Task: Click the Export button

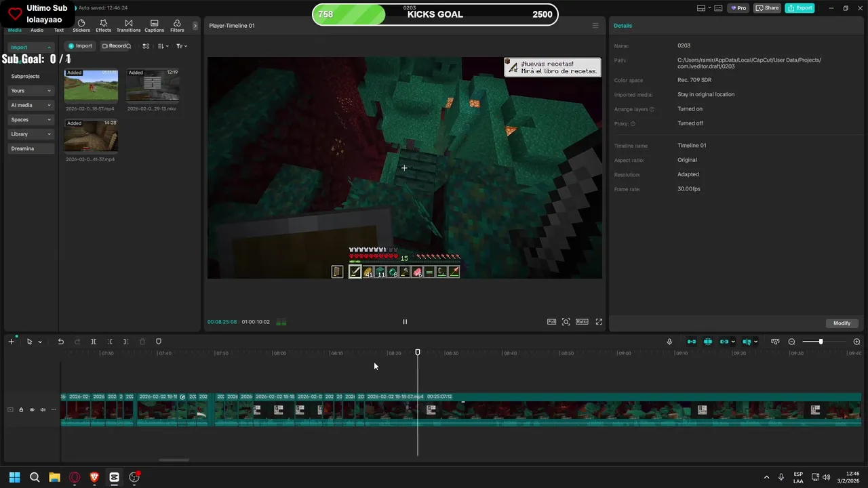Action: pyautogui.click(x=800, y=8)
